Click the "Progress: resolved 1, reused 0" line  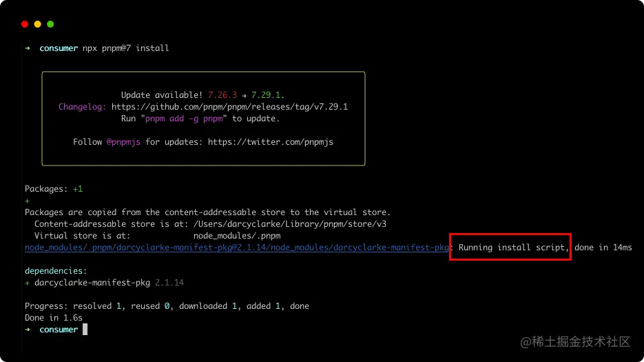click(x=167, y=306)
